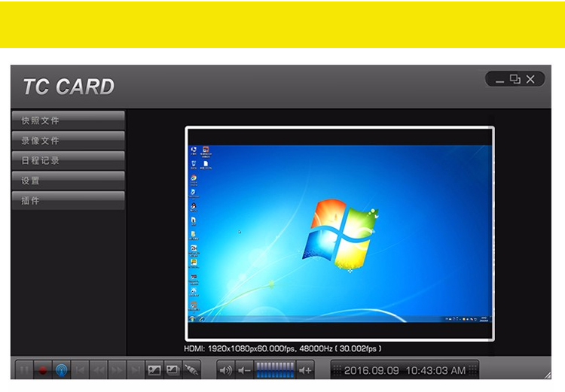Open input source with the cable plug icon
The image size is (565, 392).
(191, 370)
